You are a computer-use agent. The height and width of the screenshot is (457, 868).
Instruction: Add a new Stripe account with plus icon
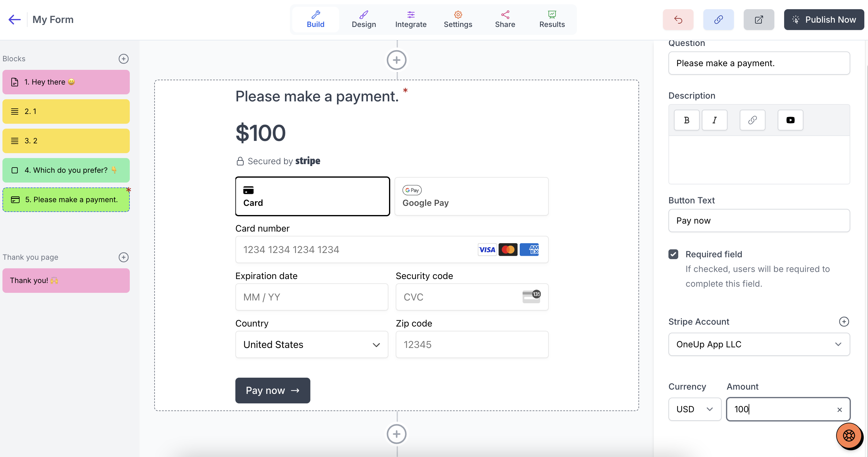(x=844, y=322)
